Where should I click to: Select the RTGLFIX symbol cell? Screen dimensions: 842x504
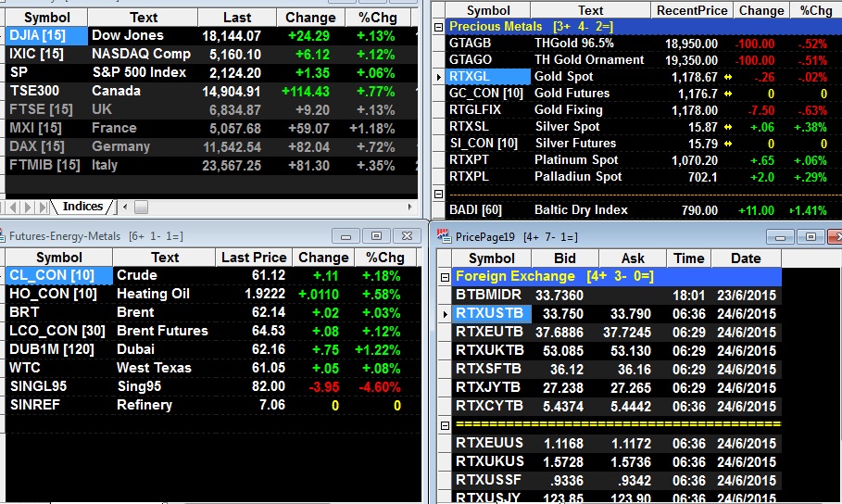[x=487, y=109]
